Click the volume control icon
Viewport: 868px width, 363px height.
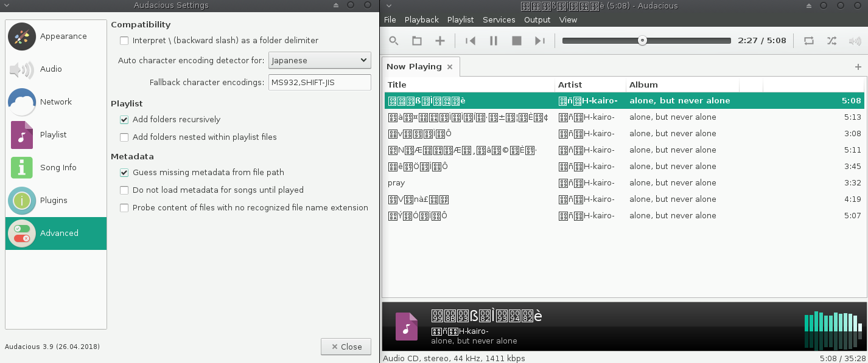point(855,41)
